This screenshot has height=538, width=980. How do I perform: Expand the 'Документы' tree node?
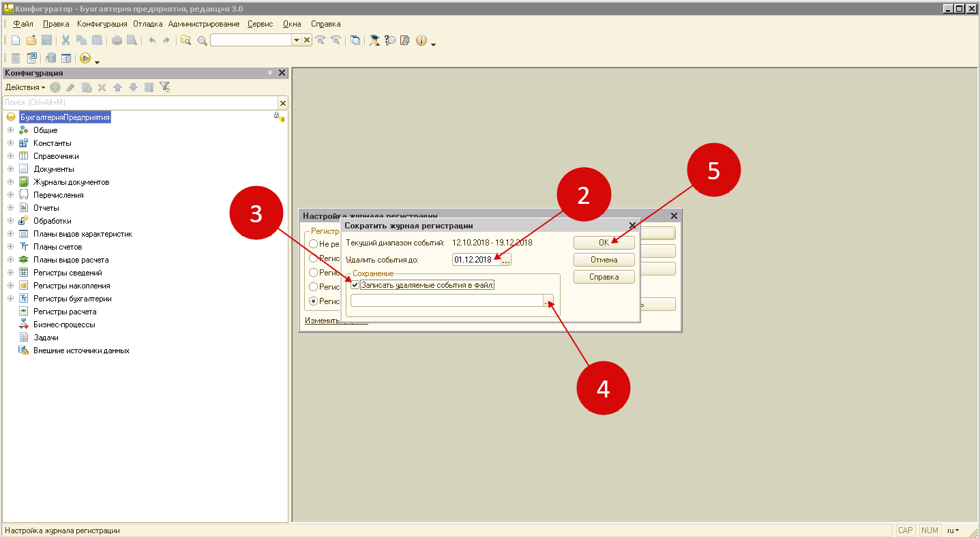(10, 169)
